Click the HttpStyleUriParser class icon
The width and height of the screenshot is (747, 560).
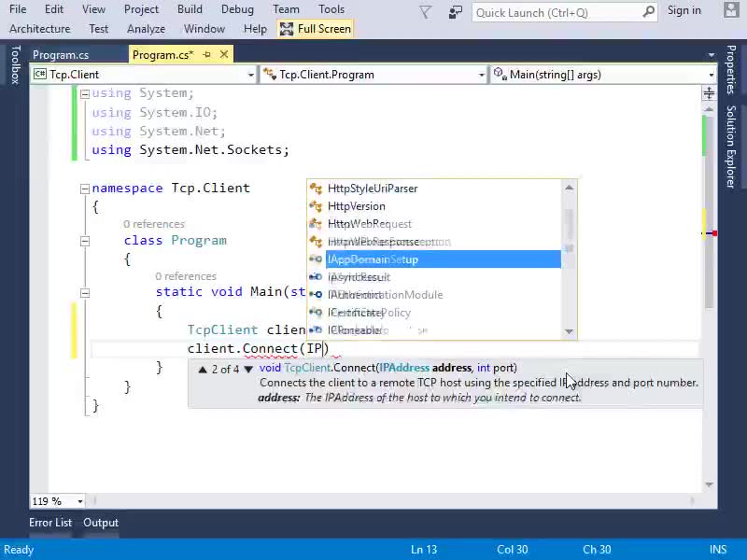(316, 189)
